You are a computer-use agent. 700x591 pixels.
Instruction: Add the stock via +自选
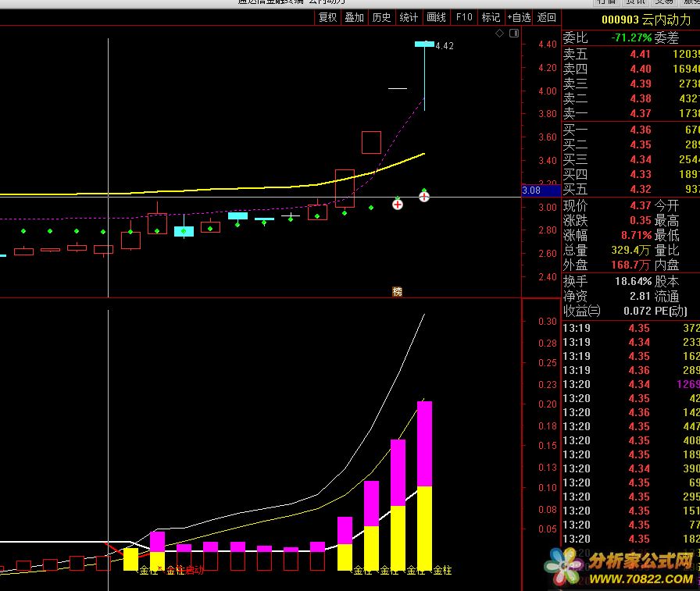519,17
